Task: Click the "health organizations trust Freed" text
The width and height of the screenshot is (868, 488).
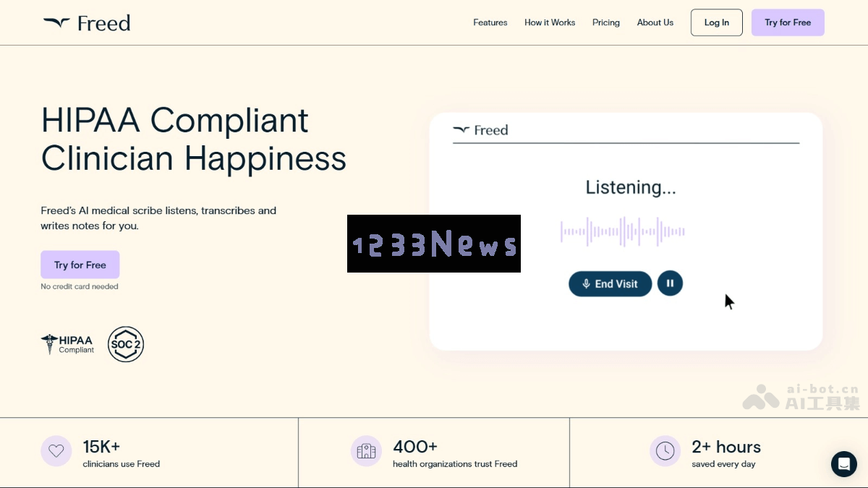Action: tap(455, 464)
